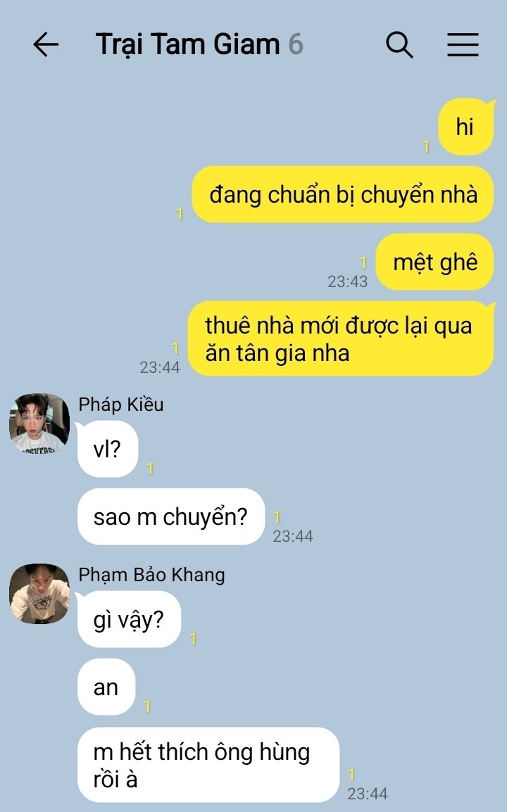This screenshot has height=812, width=507.
Task: Tap unread count beside "hi" message
Action: (x=426, y=147)
